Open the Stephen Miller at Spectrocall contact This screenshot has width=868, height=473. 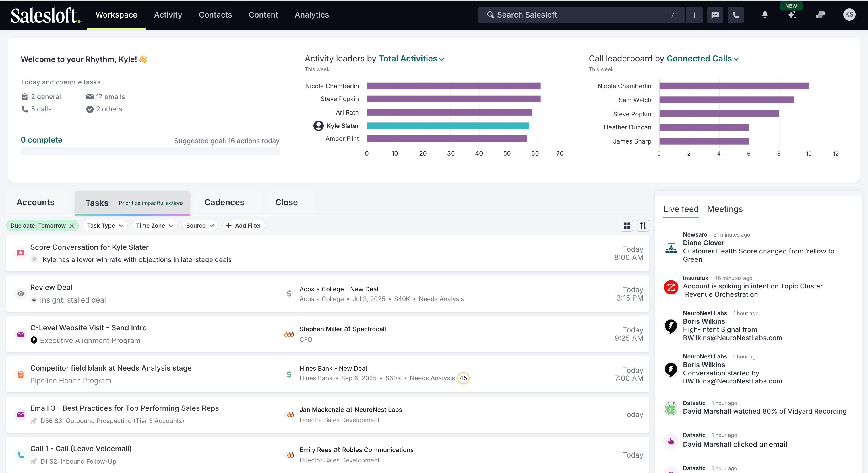(343, 329)
